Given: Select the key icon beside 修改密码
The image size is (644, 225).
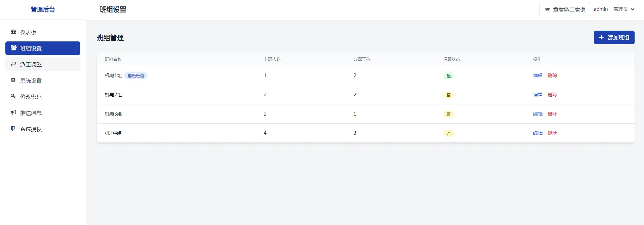Looking at the screenshot, I should pyautogui.click(x=13, y=96).
